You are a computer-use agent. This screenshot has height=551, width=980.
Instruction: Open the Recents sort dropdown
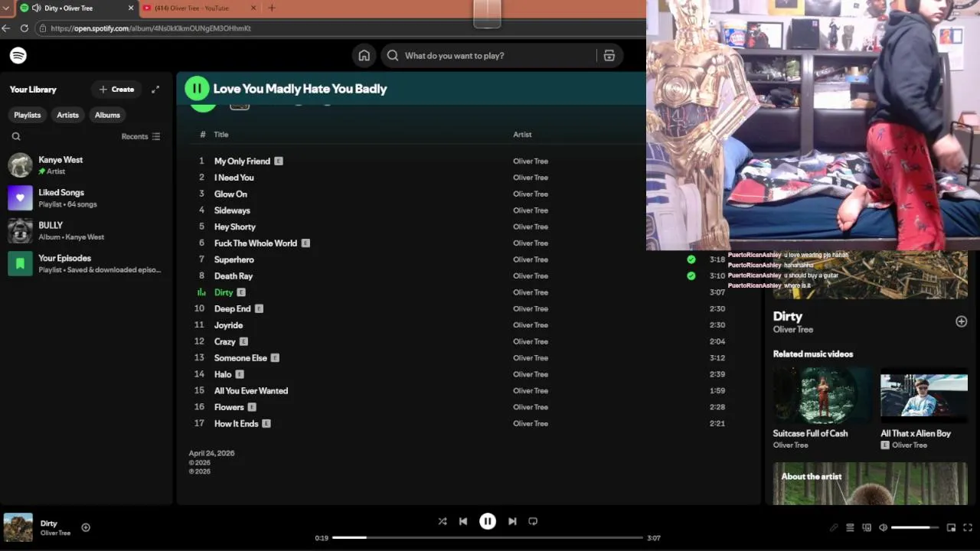tap(141, 136)
